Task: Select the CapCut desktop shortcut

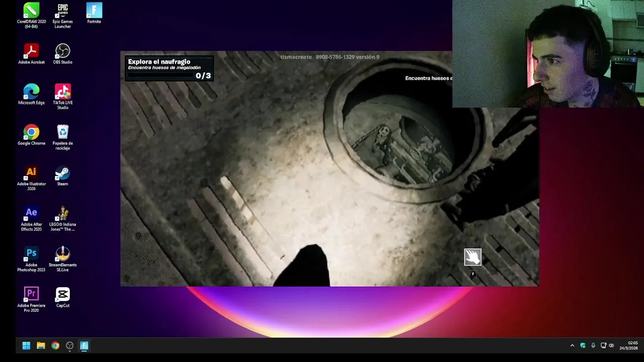Action: coord(62,298)
